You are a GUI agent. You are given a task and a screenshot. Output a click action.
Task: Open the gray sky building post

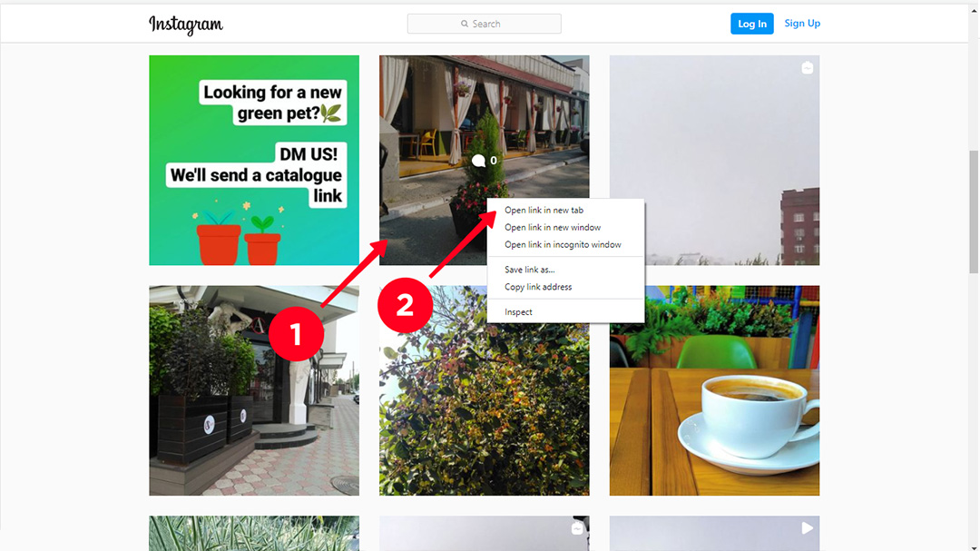[x=714, y=160]
